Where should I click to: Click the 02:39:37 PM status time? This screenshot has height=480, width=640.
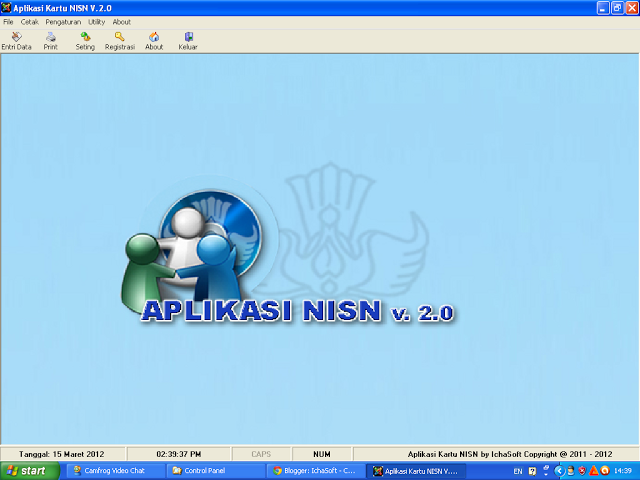[x=179, y=454]
